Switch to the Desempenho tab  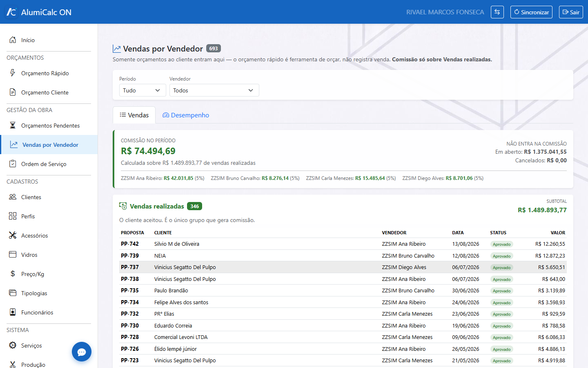pyautogui.click(x=186, y=115)
